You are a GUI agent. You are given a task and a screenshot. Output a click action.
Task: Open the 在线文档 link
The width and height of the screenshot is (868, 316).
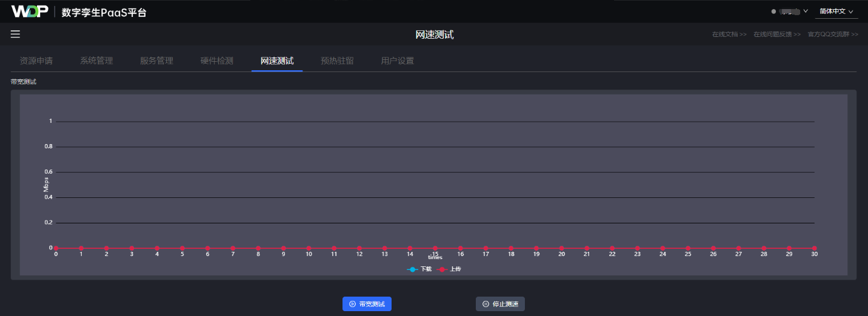729,35
